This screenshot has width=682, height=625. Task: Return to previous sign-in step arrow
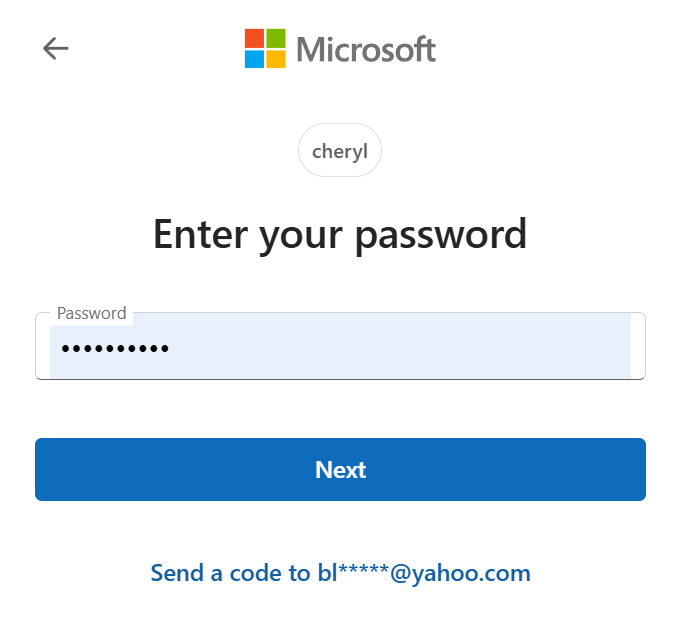[56, 48]
